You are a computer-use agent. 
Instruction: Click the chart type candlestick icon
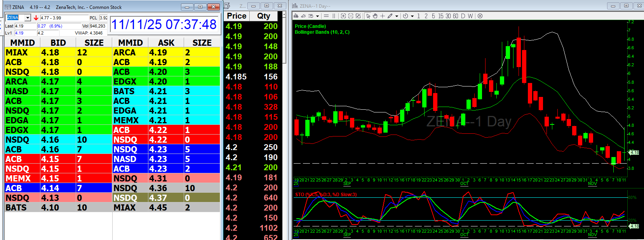tap(296, 16)
